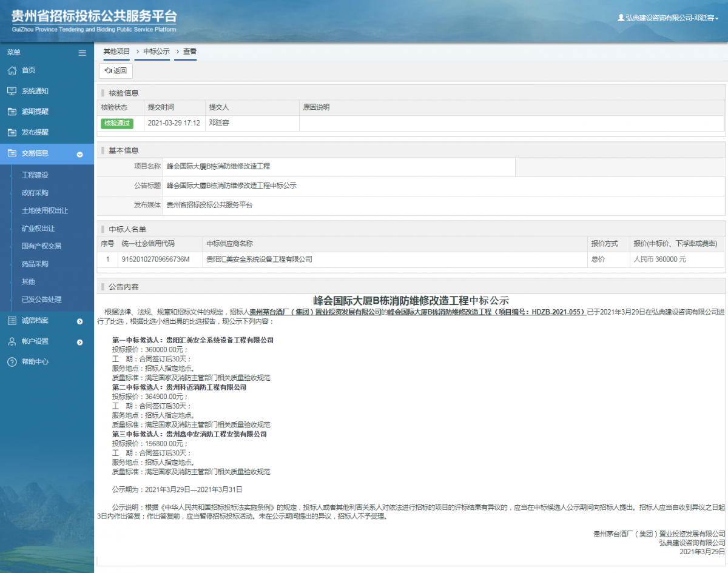Viewport: 728px width, 573px height.
Task: Click announcement title value ending 中标公示
Action: [x=232, y=186]
